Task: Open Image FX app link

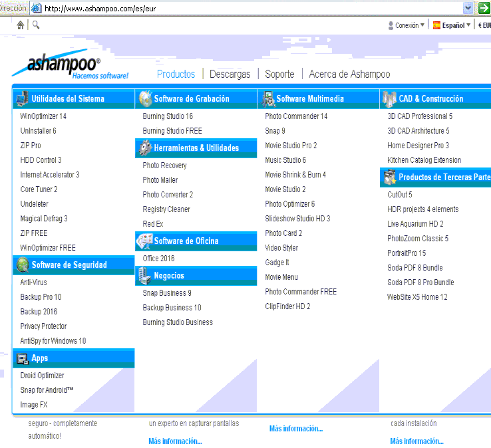Action: click(x=33, y=405)
